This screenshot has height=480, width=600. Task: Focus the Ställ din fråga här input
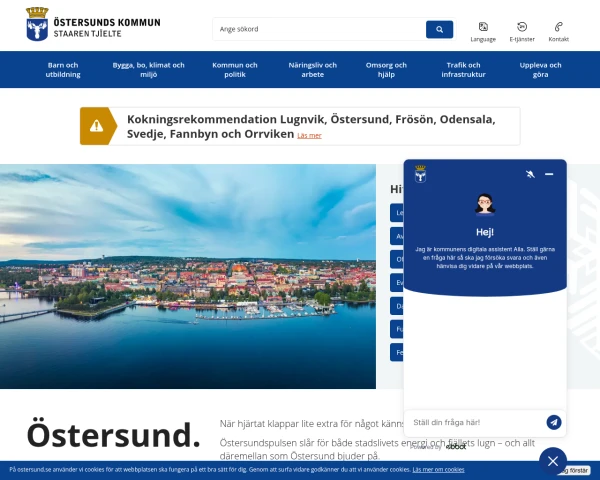[x=475, y=423]
